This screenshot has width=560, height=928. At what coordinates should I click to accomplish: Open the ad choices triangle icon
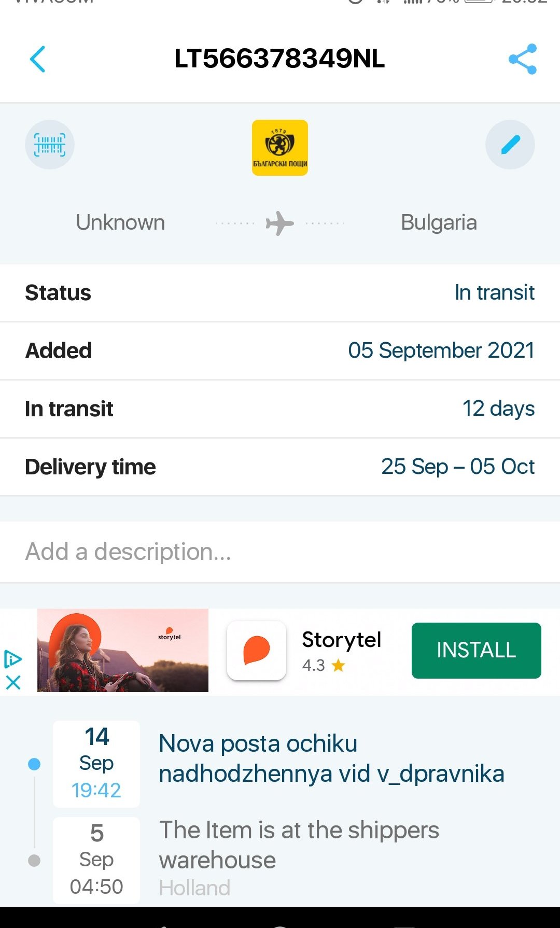(12, 659)
